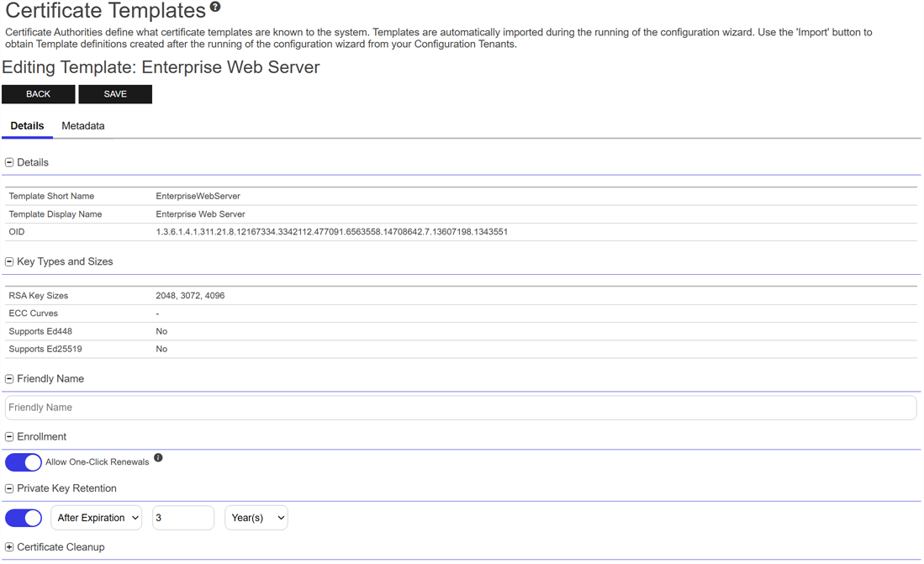This screenshot has height=564, width=924.
Task: Select the Details tab
Action: (x=27, y=126)
